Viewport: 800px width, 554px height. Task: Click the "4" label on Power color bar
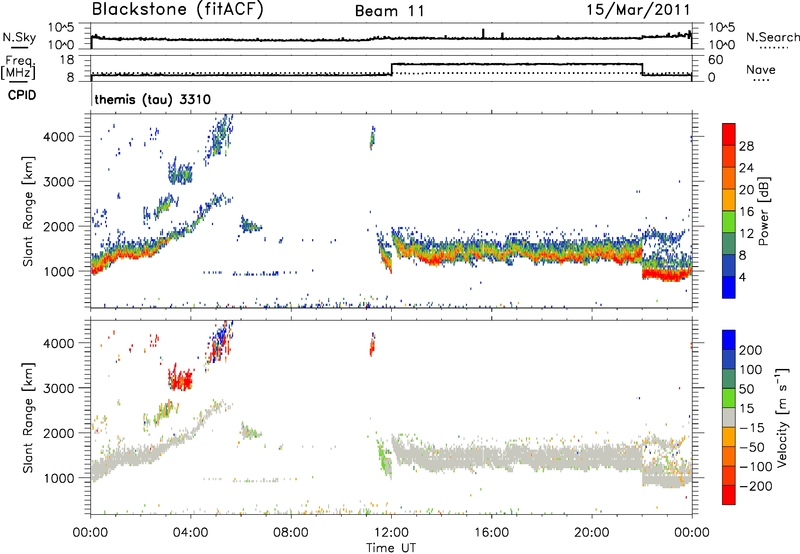coord(743,278)
